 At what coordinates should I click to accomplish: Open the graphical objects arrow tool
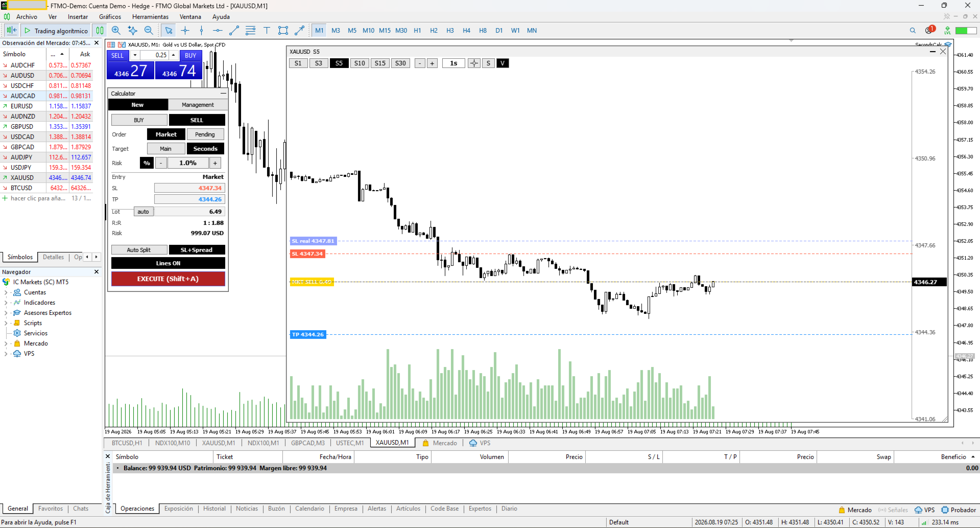299,30
